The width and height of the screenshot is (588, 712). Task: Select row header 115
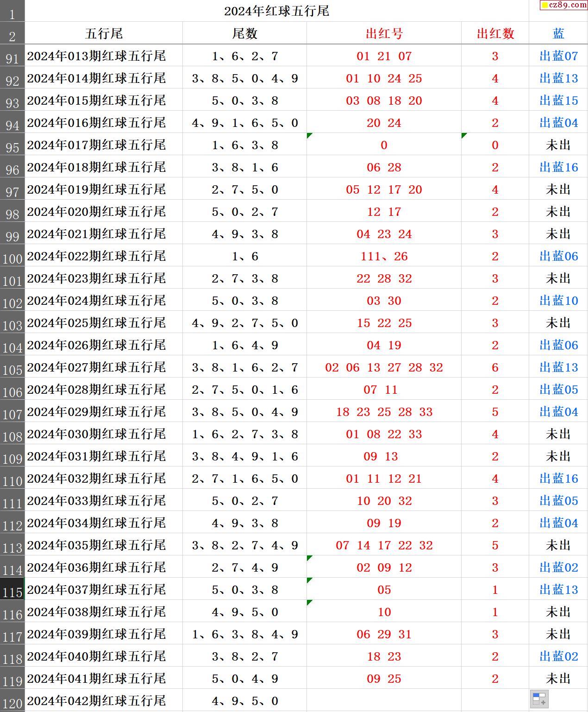pyautogui.click(x=12, y=590)
